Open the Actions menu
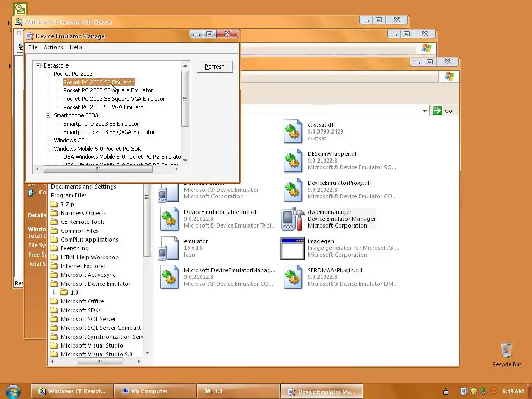The image size is (532, 399). 54,47
